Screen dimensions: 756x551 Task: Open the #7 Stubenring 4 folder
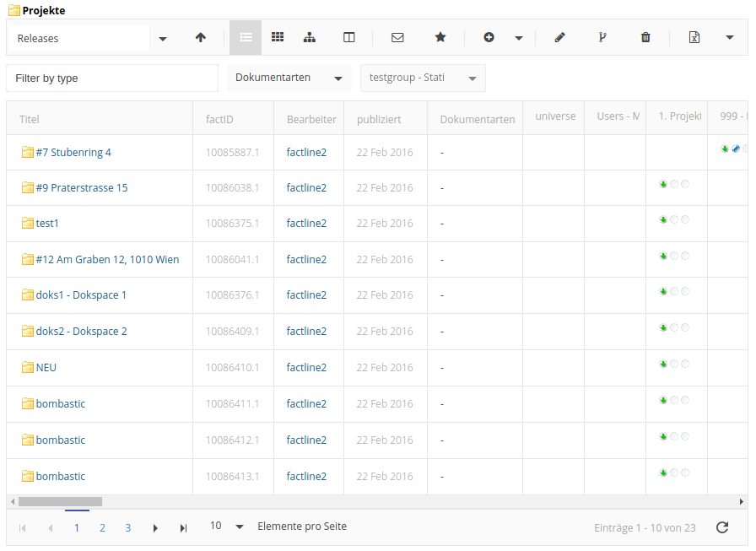[73, 153]
